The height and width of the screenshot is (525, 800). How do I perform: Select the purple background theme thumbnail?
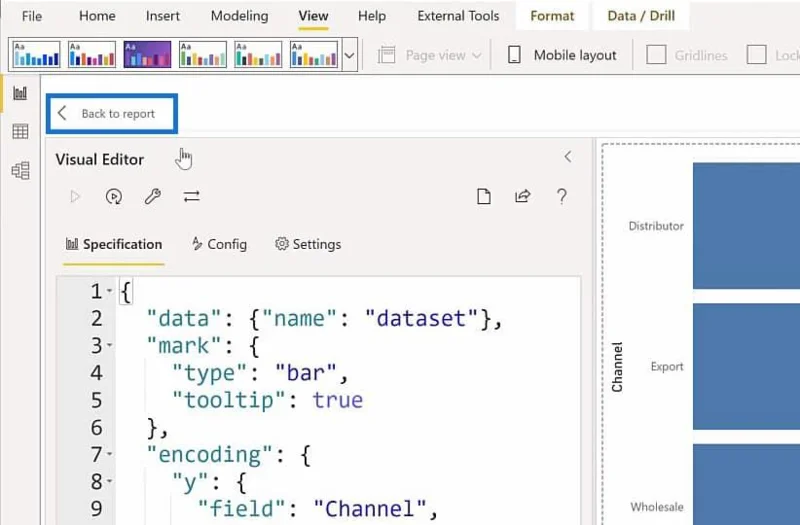pyautogui.click(x=147, y=55)
